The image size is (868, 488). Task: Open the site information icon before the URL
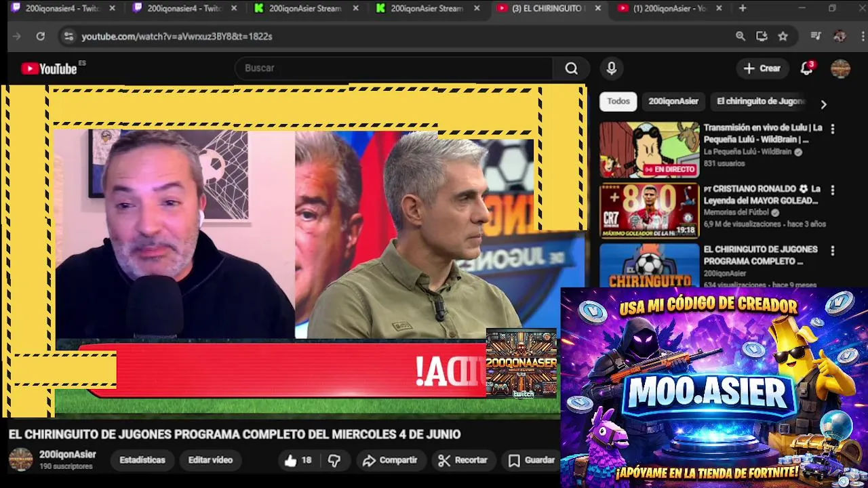tap(68, 37)
